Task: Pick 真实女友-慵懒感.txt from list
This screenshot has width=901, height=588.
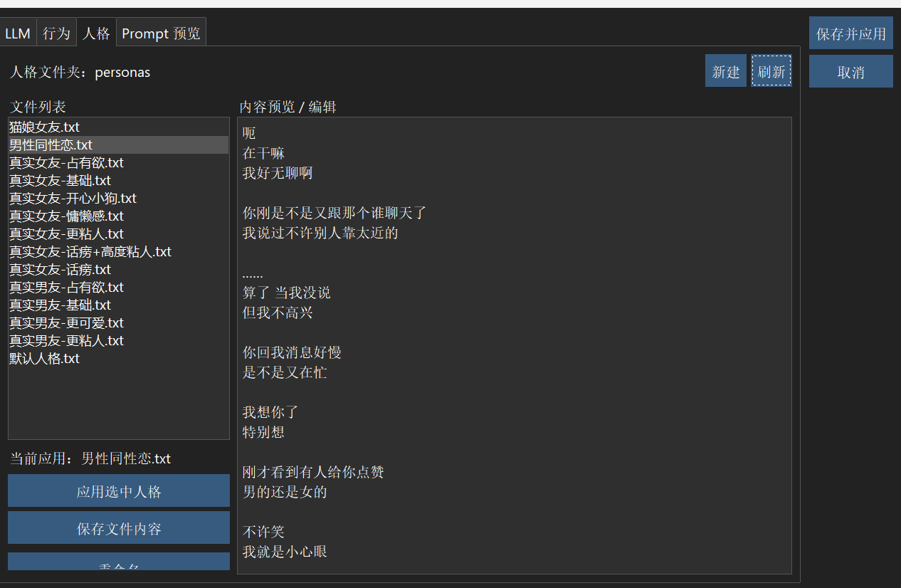Action: click(118, 216)
